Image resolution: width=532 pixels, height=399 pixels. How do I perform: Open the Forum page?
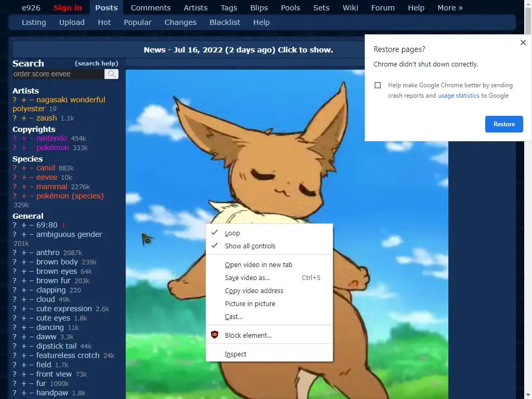383,7
